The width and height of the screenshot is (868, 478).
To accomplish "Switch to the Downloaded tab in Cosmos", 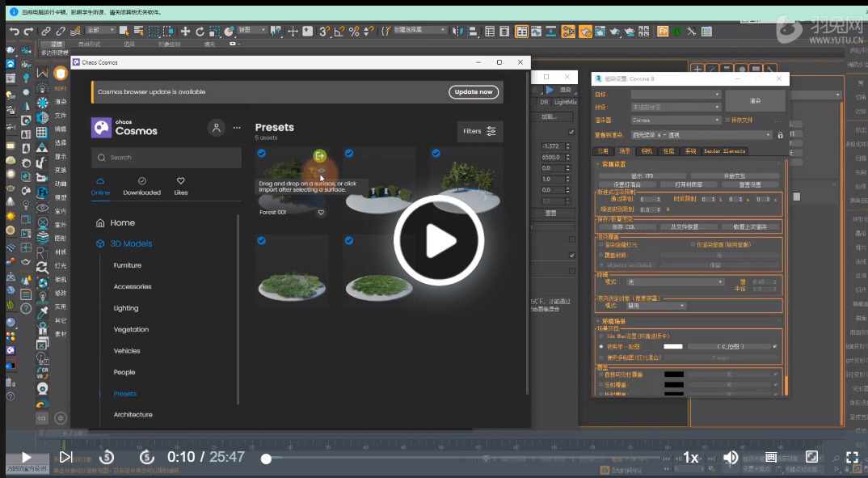I will pos(141,186).
